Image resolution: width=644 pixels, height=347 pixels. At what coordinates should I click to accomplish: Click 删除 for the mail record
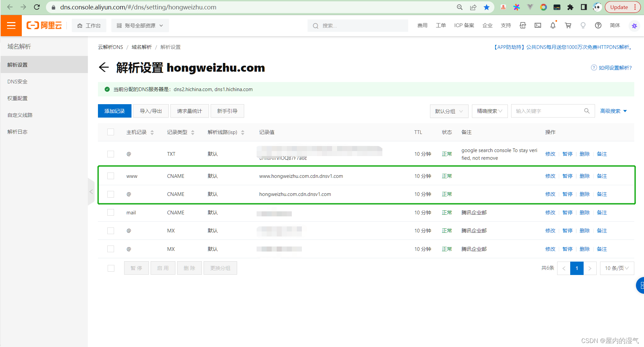coord(585,212)
